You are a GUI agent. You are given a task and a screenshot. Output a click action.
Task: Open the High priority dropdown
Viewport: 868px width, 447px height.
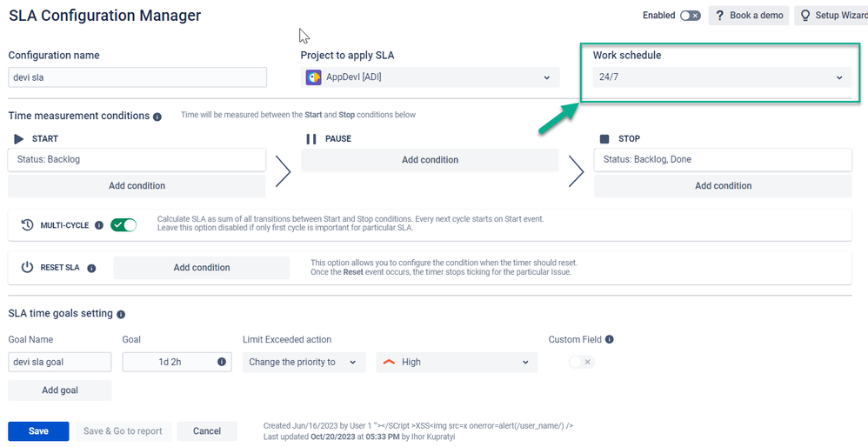point(457,362)
